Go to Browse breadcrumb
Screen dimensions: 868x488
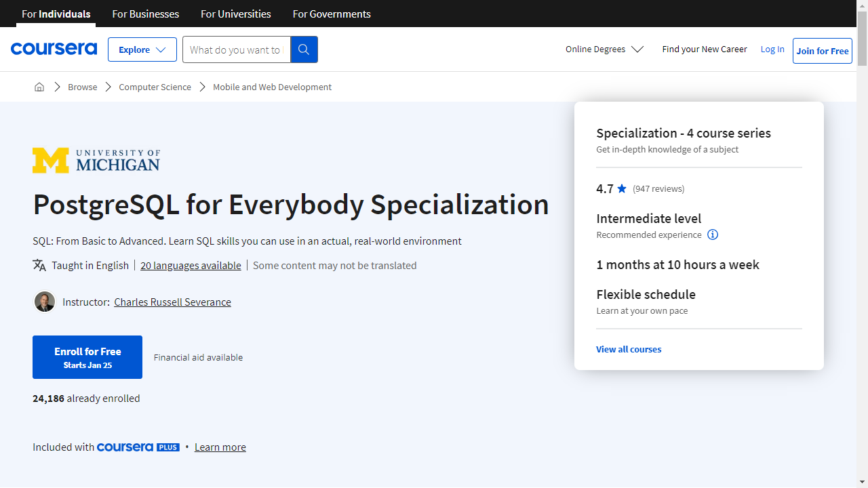pos(83,87)
